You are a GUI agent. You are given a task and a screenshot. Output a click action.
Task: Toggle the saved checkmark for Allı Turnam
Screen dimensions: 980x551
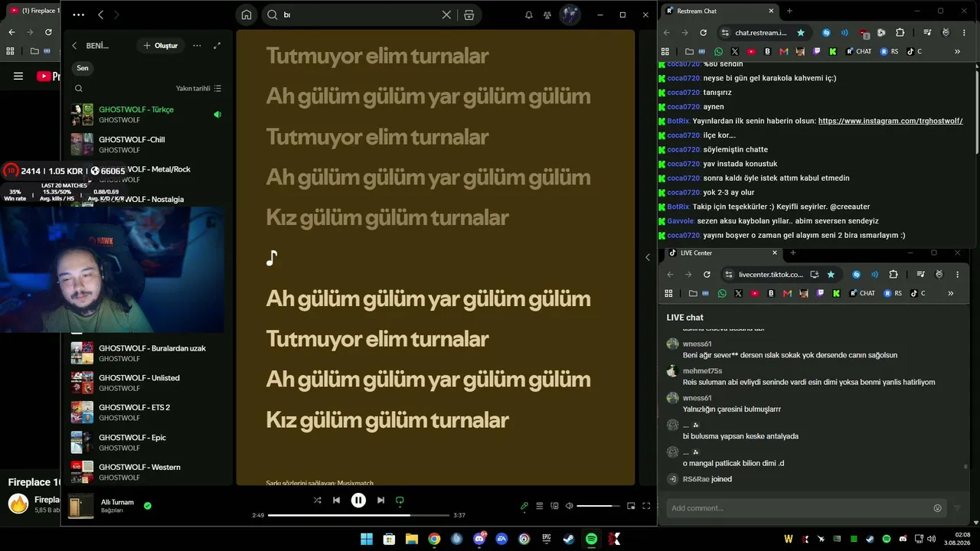pos(148,506)
